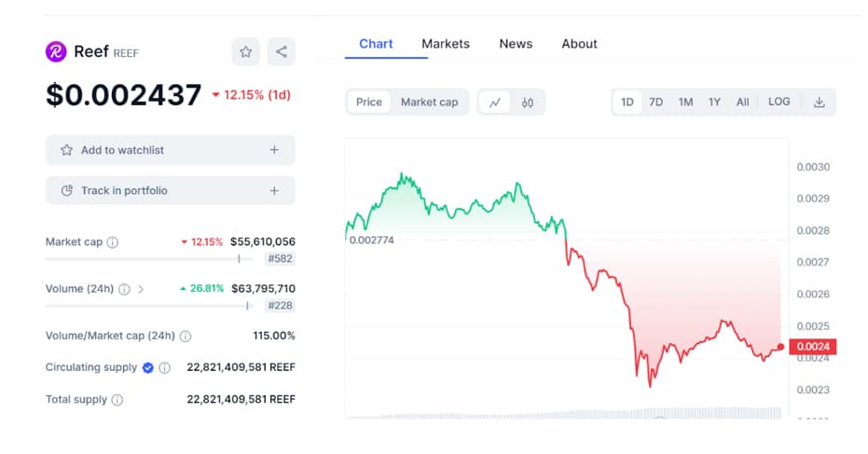Select the 1Y time range button
The image size is (868, 454).
point(714,103)
